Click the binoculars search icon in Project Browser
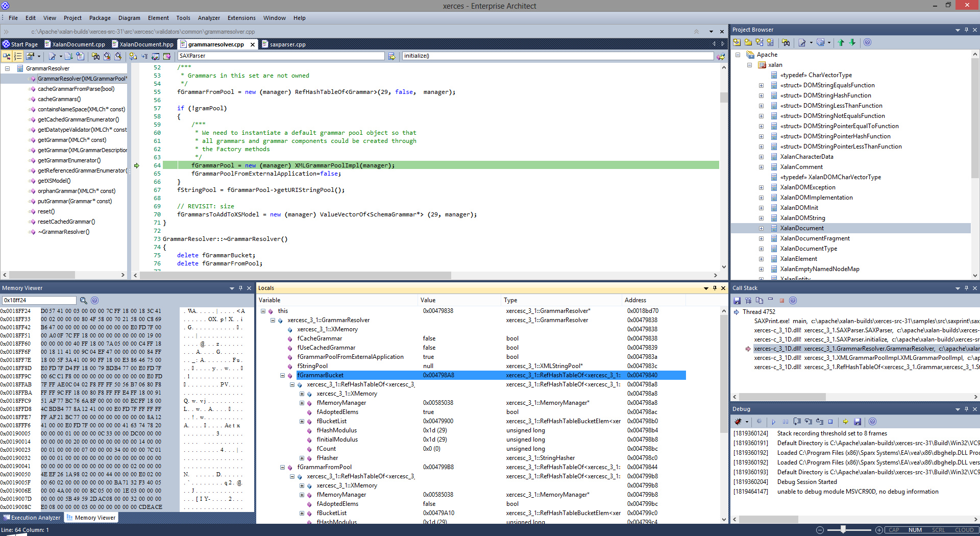The image size is (980, 536). pos(786,43)
